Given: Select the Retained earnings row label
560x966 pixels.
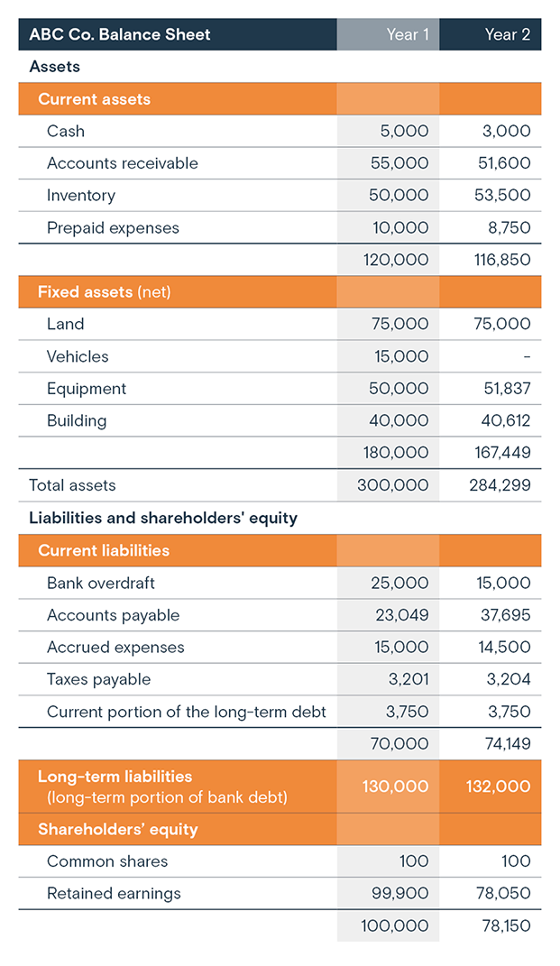Looking at the screenshot, I should 114,893.
